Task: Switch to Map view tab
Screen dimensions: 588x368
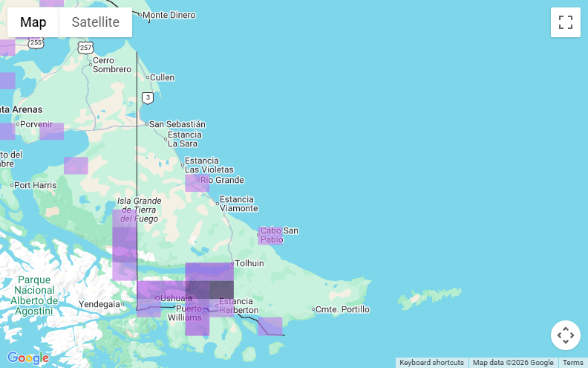Action: [33, 22]
